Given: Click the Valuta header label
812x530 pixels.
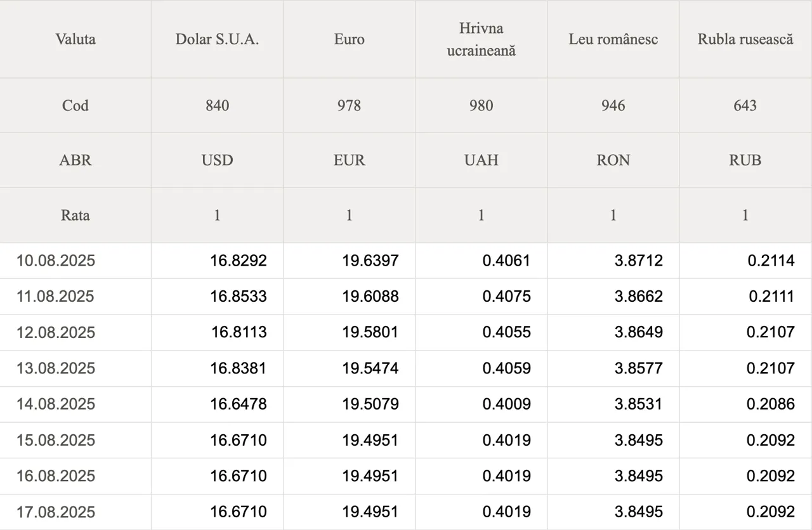Looking at the screenshot, I should pos(75,39).
